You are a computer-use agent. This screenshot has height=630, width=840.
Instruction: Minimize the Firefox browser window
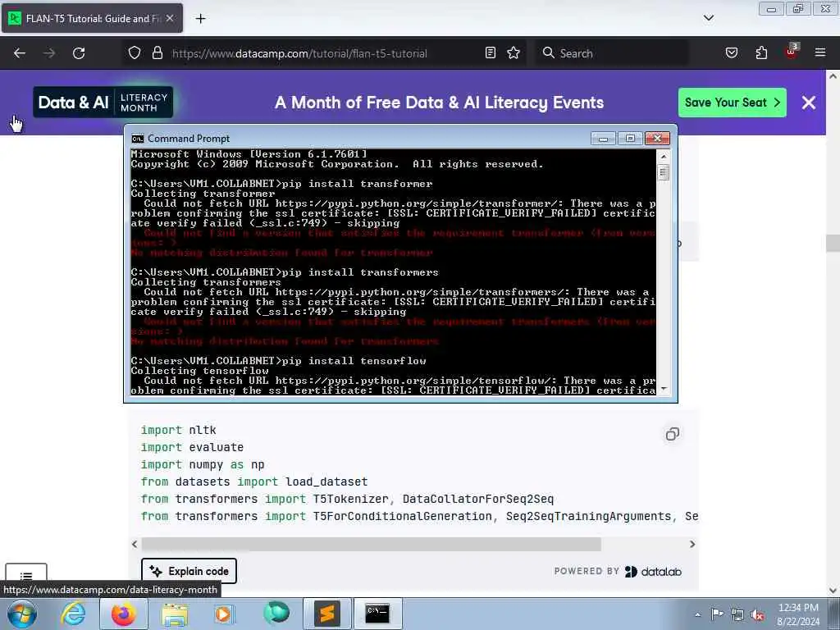point(771,9)
